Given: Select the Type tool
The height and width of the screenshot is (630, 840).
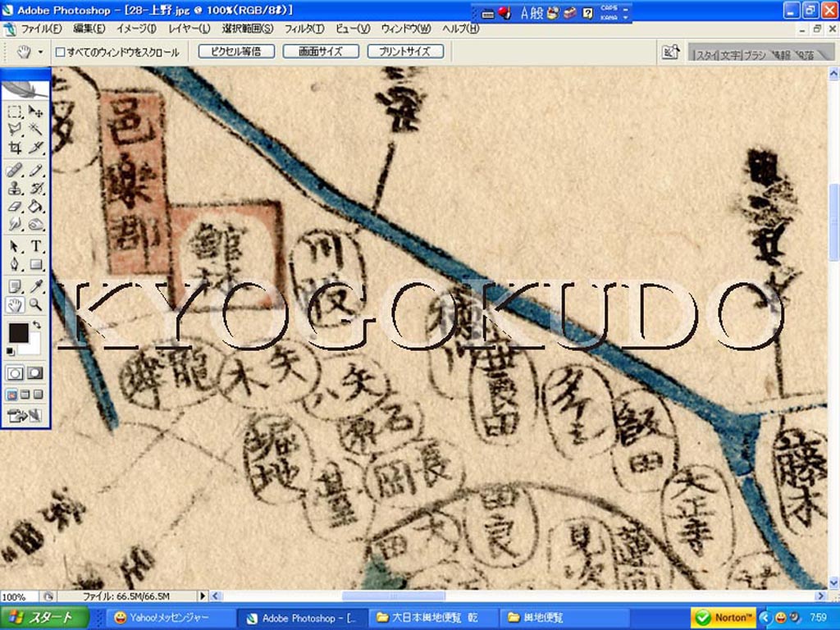Looking at the screenshot, I should click(x=36, y=246).
